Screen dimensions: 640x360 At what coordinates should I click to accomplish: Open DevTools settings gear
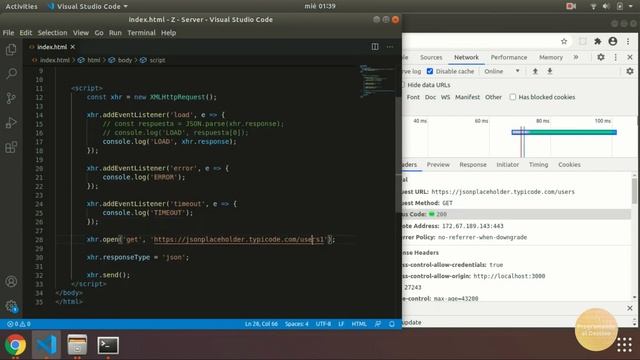(601, 57)
